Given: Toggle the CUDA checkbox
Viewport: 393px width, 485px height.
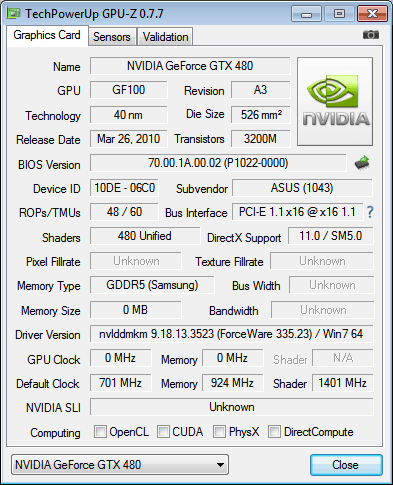Looking at the screenshot, I should (163, 431).
